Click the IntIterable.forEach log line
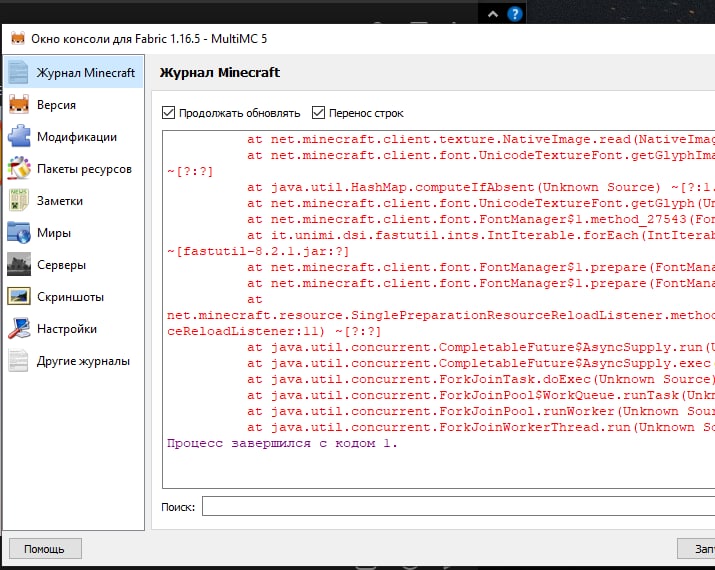 (x=481, y=235)
